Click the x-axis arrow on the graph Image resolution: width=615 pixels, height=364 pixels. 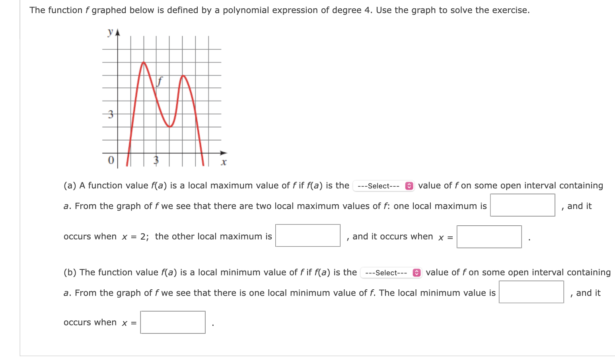224,153
